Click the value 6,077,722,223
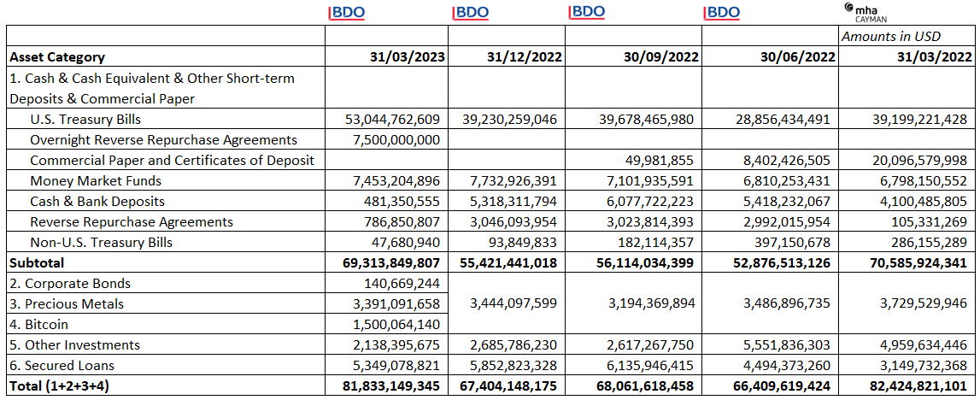980x400 pixels. pos(650,201)
